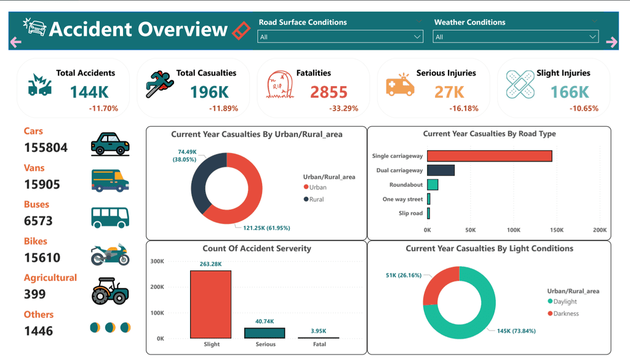This screenshot has width=630, height=364.
Task: Select the Single carriageway red bar
Action: click(489, 156)
